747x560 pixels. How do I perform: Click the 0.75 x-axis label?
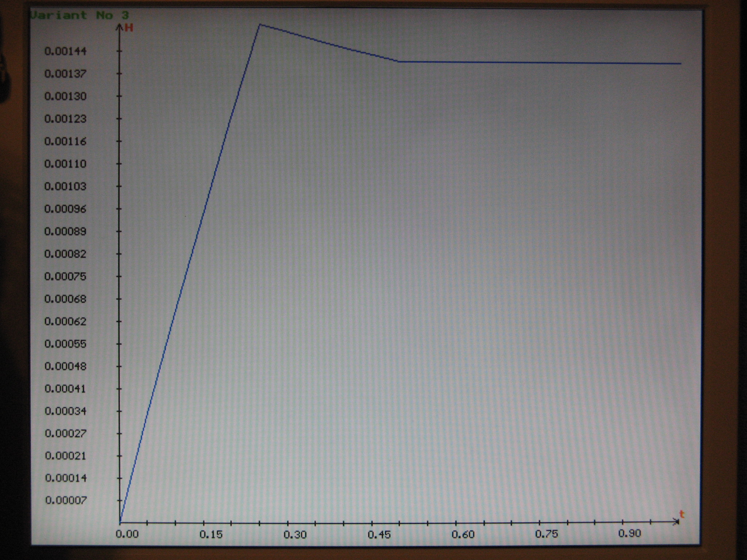coord(546,534)
